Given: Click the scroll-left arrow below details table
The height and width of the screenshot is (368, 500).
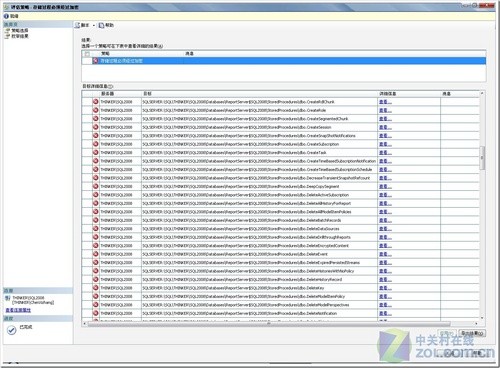Looking at the screenshot, I should pos(84,323).
